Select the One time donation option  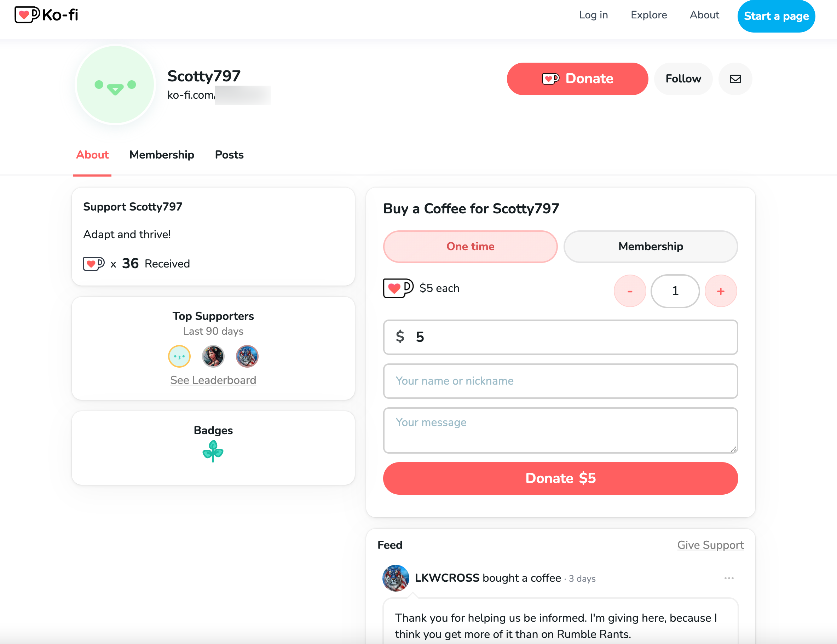point(470,247)
